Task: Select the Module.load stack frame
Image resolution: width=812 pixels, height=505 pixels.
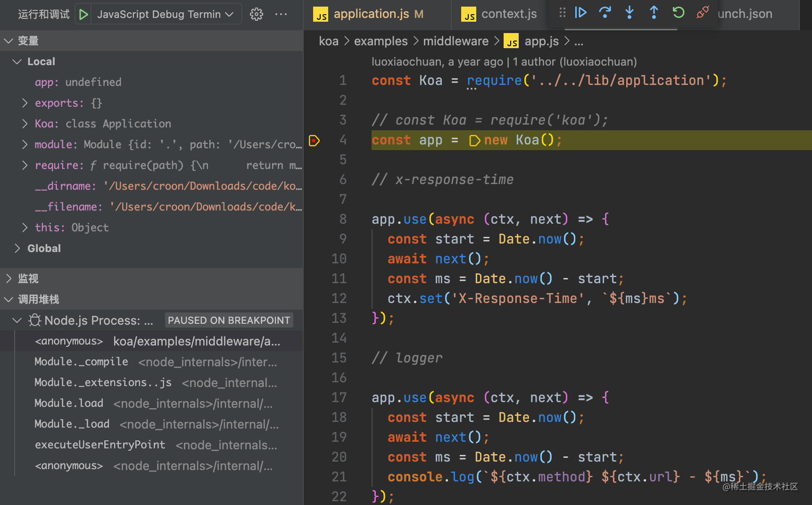Action: coord(151,404)
